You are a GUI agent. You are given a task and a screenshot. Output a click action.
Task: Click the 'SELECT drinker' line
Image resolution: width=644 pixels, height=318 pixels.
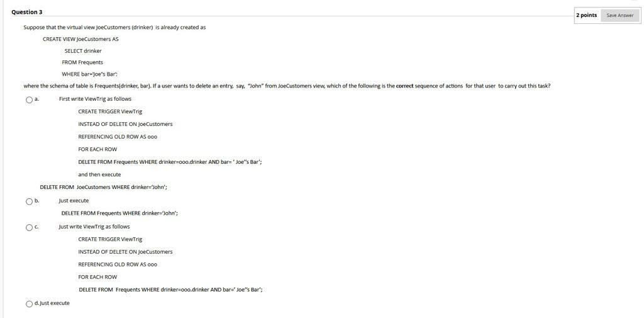(83, 51)
